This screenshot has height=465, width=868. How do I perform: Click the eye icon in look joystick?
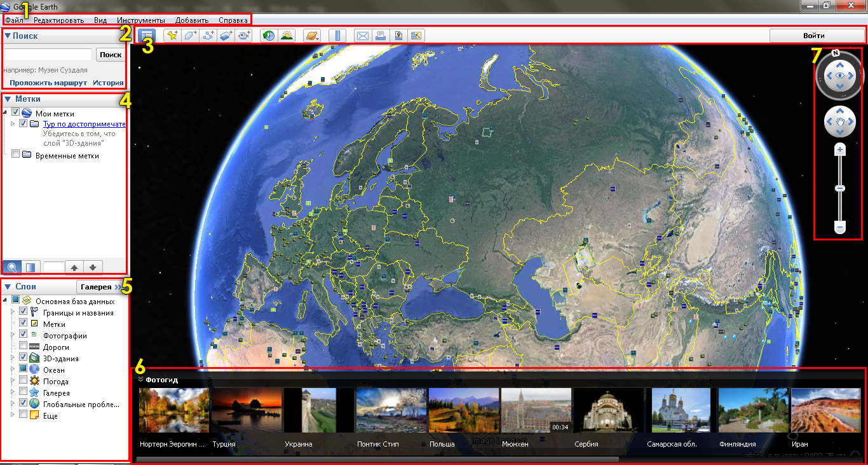pos(840,76)
